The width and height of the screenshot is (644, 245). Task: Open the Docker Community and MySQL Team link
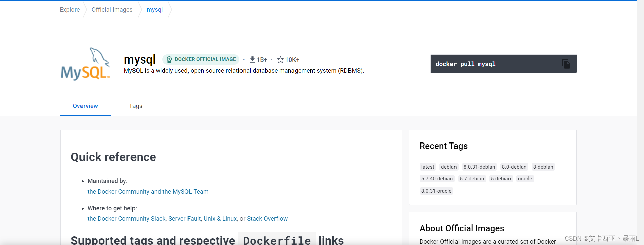pos(148,192)
